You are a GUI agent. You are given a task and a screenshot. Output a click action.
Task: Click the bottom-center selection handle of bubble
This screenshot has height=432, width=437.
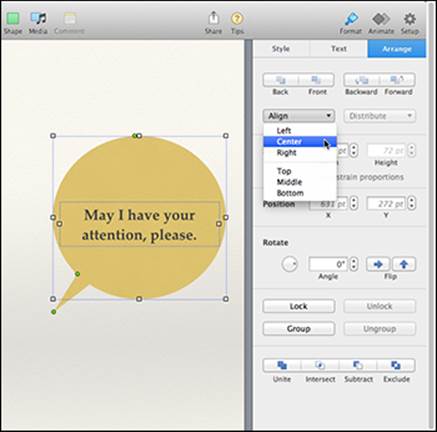(x=139, y=299)
